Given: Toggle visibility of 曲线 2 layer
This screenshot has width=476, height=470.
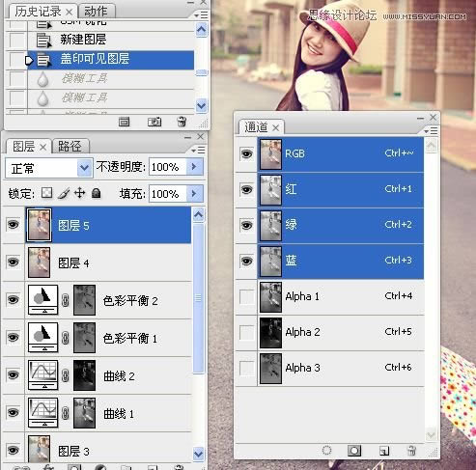Looking at the screenshot, I should tap(13, 374).
